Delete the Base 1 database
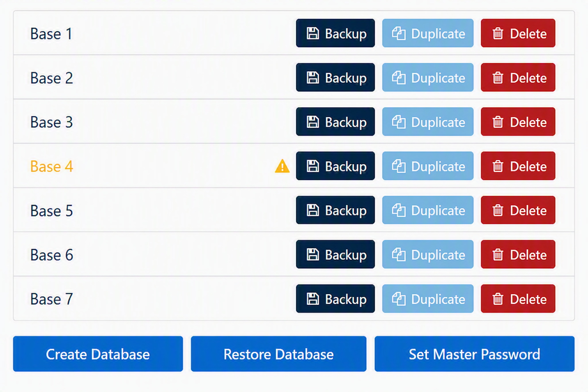 click(x=518, y=33)
